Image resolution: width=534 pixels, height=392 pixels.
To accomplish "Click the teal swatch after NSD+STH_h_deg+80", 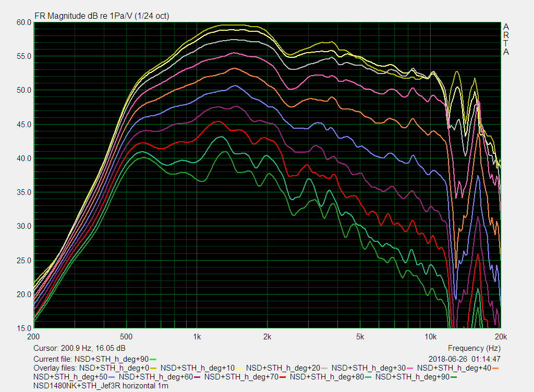I will click(x=368, y=377).
